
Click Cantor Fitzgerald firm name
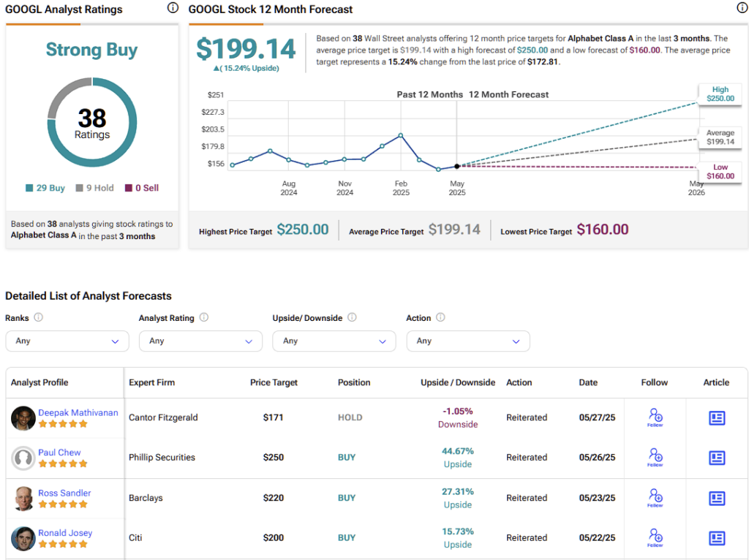pyautogui.click(x=163, y=417)
